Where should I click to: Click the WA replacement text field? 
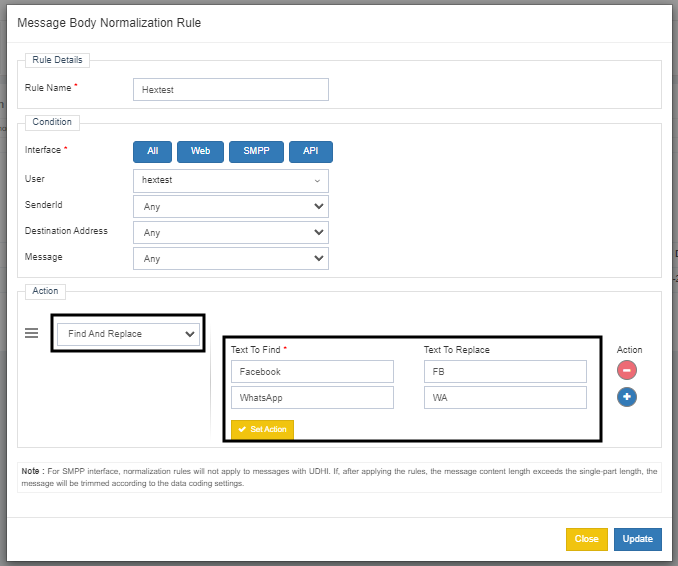[x=504, y=398]
